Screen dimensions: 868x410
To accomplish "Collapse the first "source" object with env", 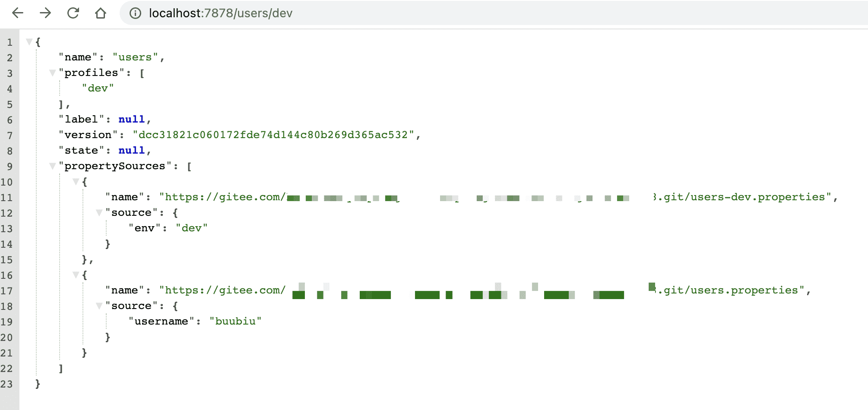I will (x=99, y=213).
